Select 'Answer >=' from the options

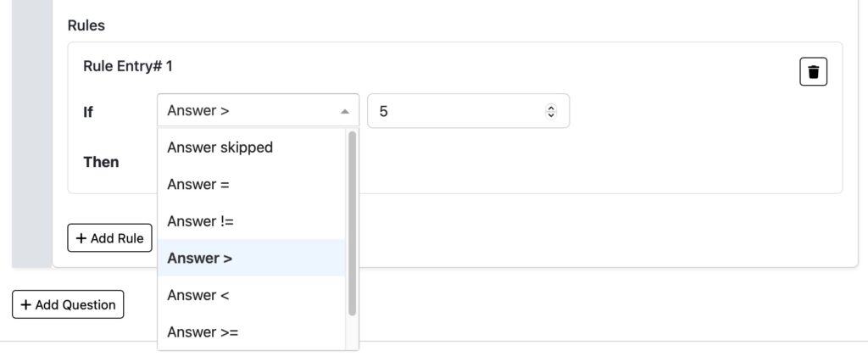(x=251, y=331)
